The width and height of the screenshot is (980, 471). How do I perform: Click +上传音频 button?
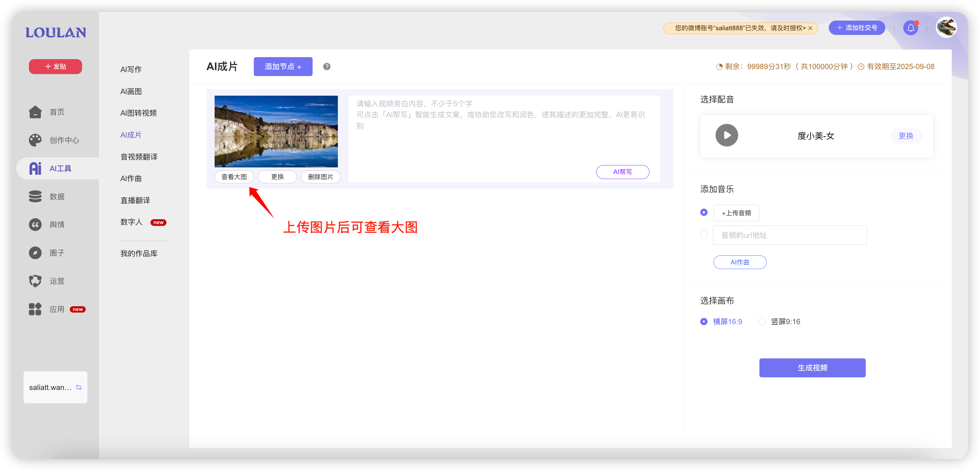click(736, 213)
